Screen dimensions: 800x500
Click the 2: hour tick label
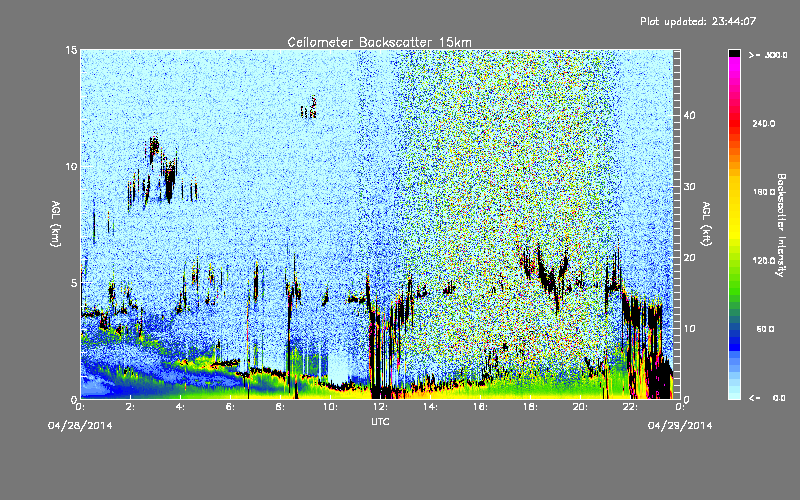point(131,407)
